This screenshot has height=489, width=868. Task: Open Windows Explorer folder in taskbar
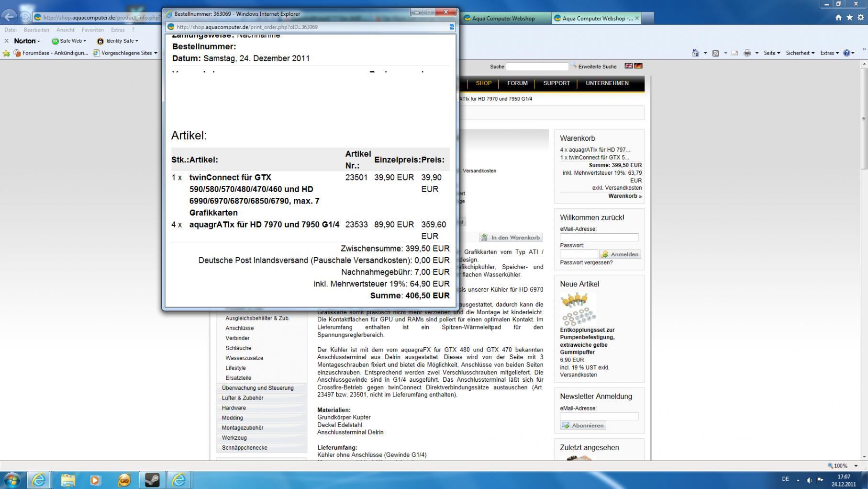pos(68,479)
